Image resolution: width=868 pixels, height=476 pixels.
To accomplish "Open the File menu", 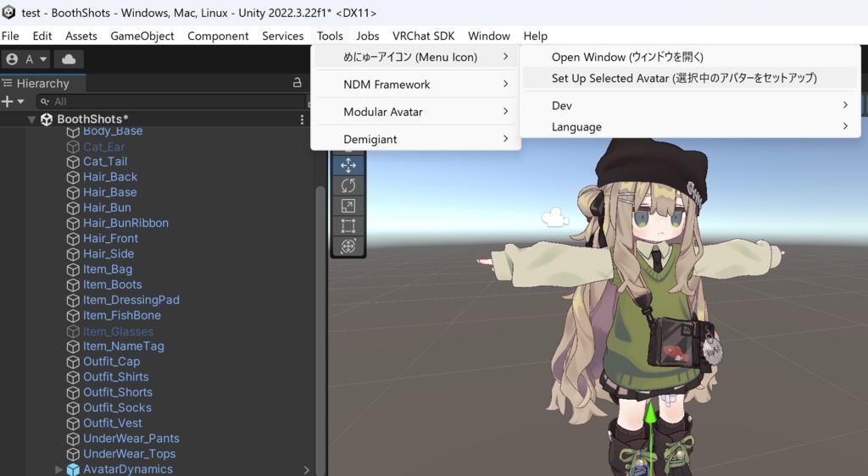I will click(x=10, y=36).
